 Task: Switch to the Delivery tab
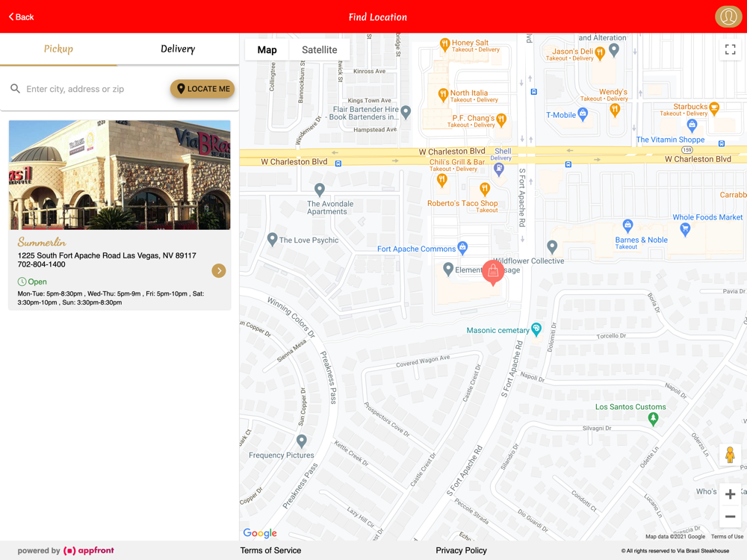(178, 49)
